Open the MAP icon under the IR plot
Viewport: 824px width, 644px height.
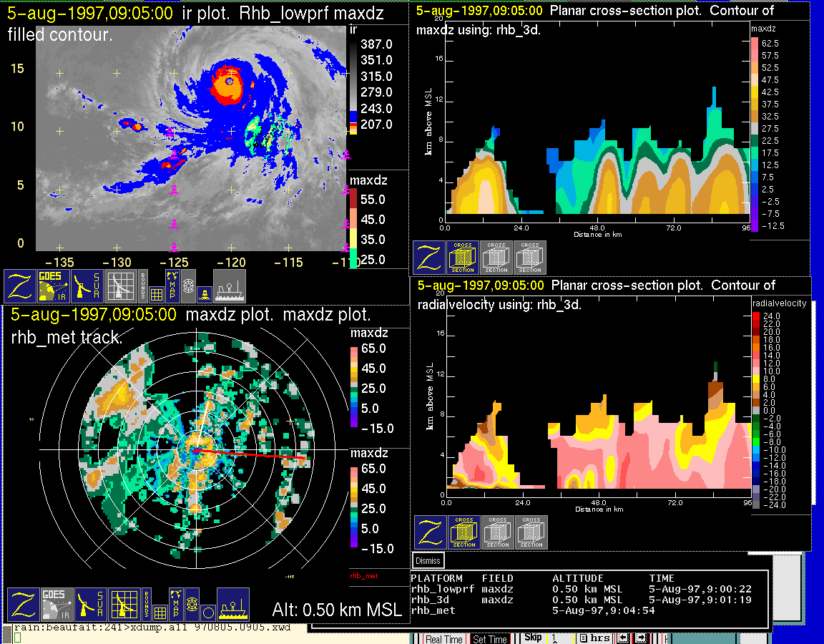(x=172, y=286)
